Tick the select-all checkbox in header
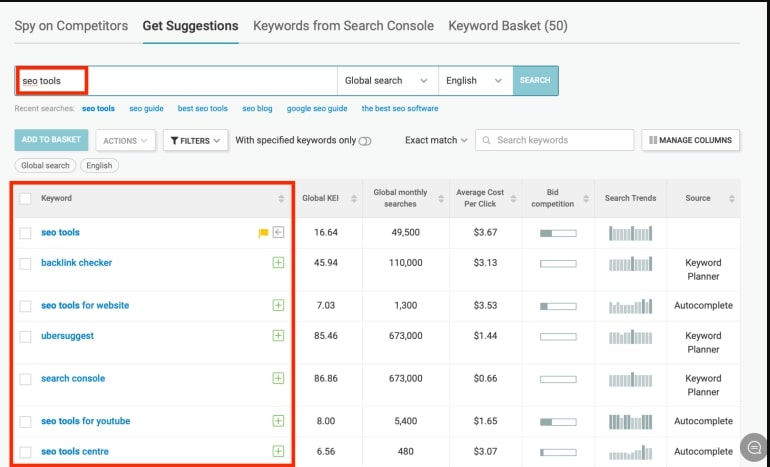Viewport: 770px width, 467px height. coord(26,199)
